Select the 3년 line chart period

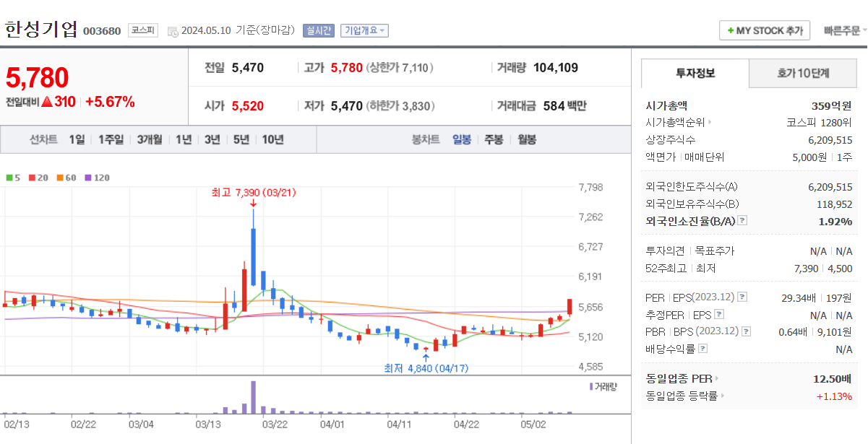(212, 139)
